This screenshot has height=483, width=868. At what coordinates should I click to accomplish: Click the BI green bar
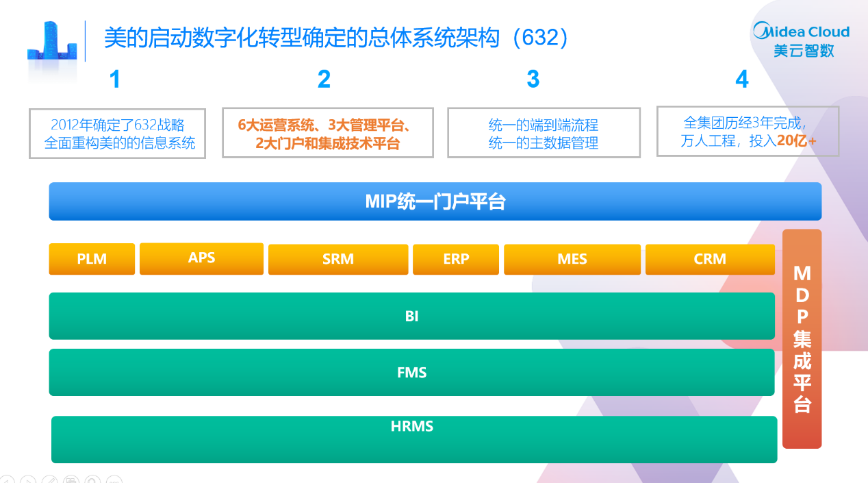(x=411, y=316)
